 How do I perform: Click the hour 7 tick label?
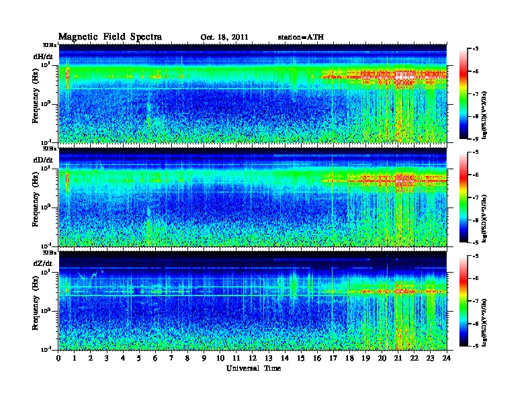(x=171, y=358)
